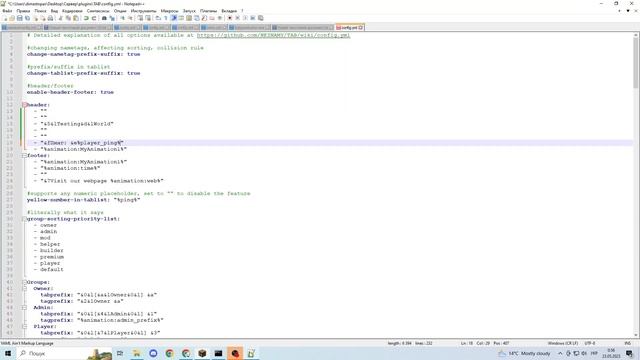640x360 pixels.
Task: Open the Плагины menu
Action: [208, 11]
